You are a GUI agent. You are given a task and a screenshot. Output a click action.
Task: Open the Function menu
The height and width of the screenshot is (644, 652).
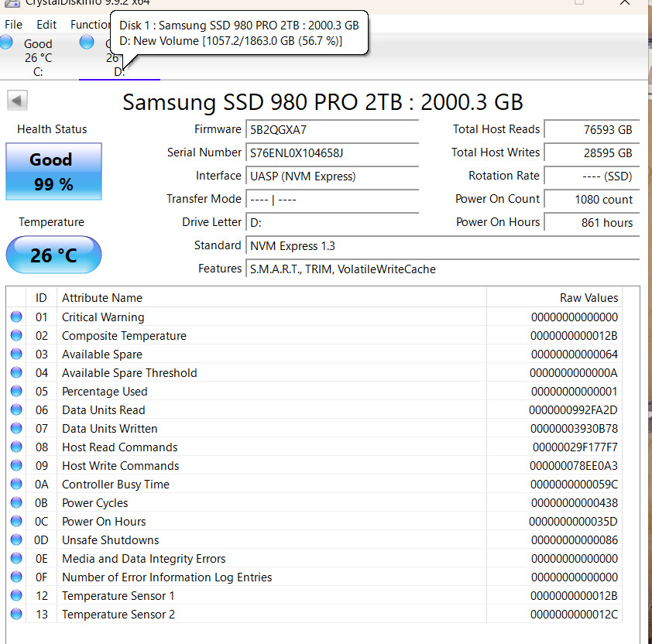[x=89, y=25]
